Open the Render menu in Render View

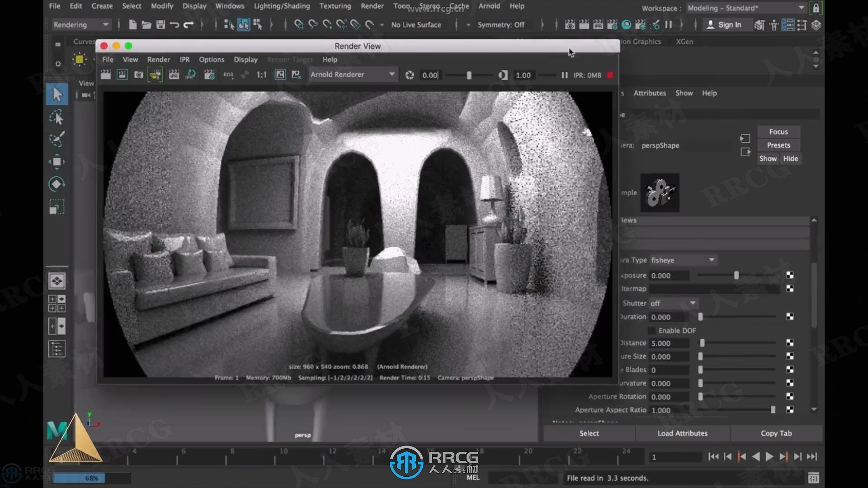[159, 60]
